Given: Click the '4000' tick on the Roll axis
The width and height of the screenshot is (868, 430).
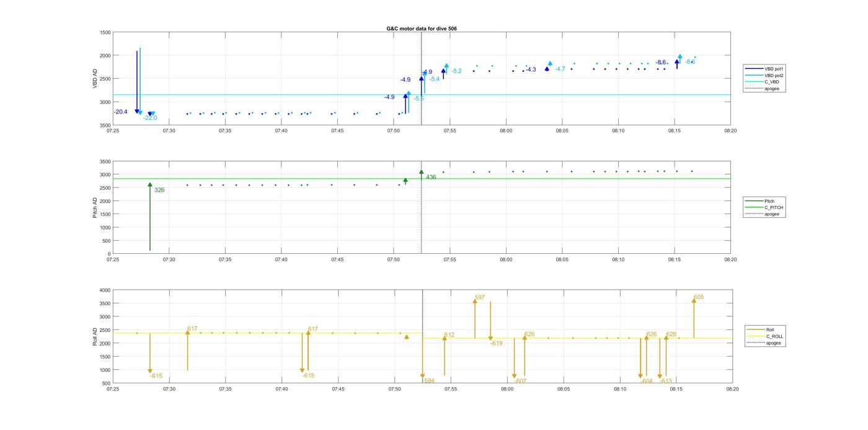Looking at the screenshot, I should pyautogui.click(x=105, y=290).
